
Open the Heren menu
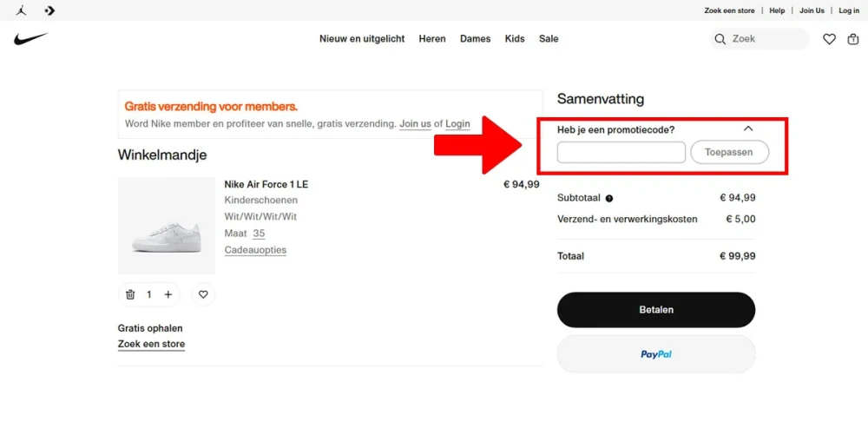pyautogui.click(x=431, y=39)
